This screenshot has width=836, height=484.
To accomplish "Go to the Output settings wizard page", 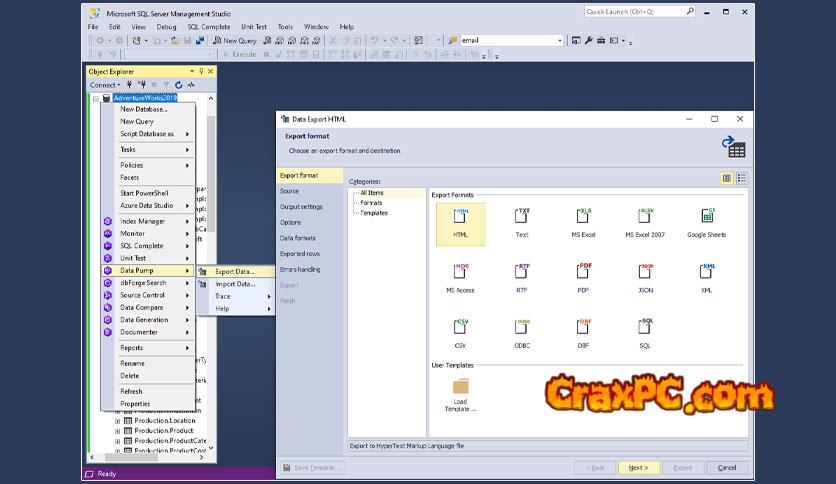I will coord(301,207).
